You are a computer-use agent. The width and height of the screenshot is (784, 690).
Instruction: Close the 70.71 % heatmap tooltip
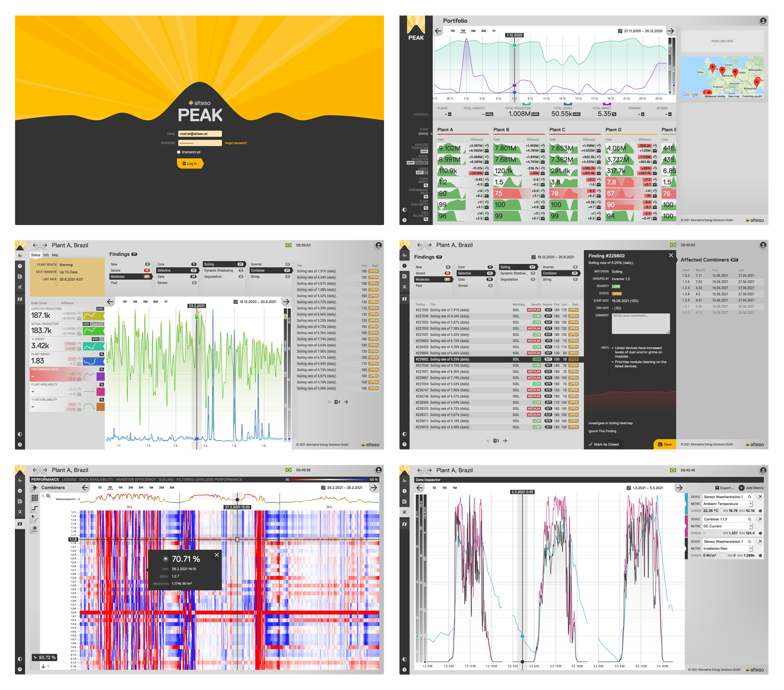[216, 555]
